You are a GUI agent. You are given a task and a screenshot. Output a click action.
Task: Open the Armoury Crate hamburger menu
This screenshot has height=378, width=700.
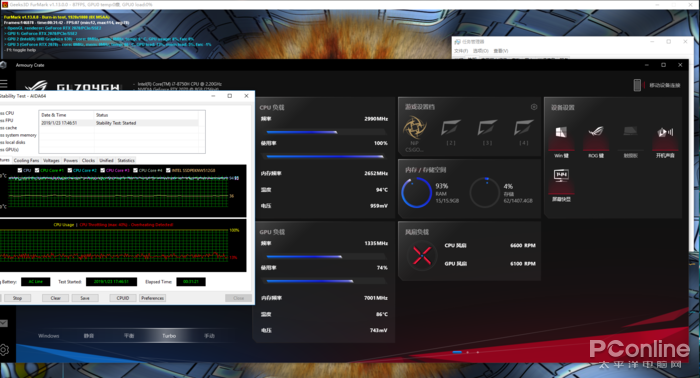pyautogui.click(x=4, y=84)
